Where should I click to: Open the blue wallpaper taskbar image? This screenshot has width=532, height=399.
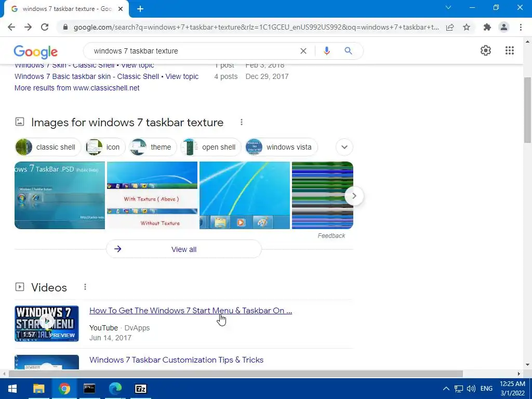(x=245, y=195)
